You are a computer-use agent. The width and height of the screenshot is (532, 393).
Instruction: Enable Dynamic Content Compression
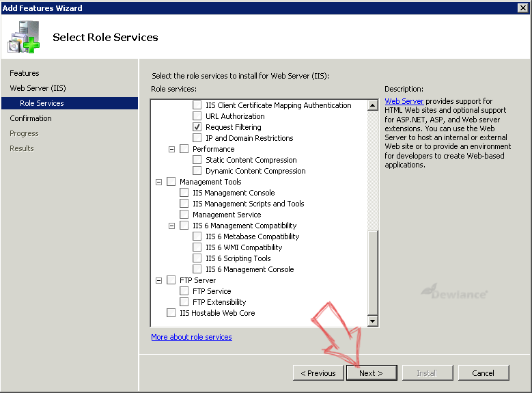point(197,170)
